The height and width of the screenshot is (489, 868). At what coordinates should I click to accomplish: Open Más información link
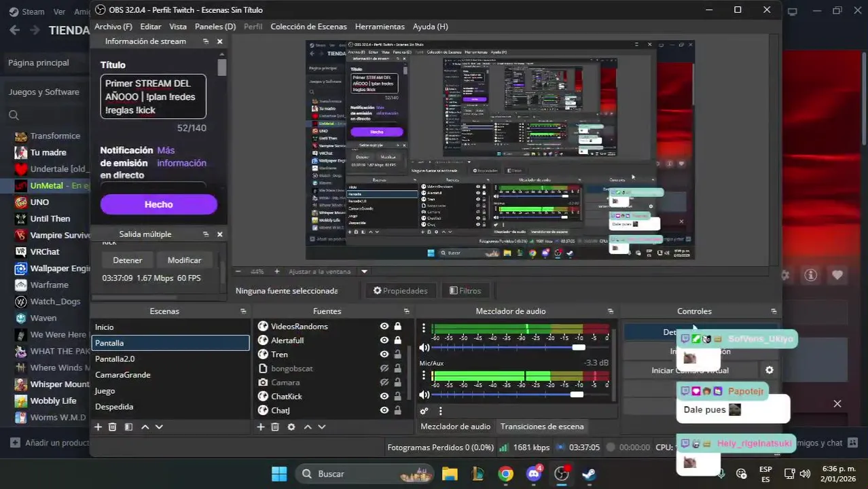(181, 157)
